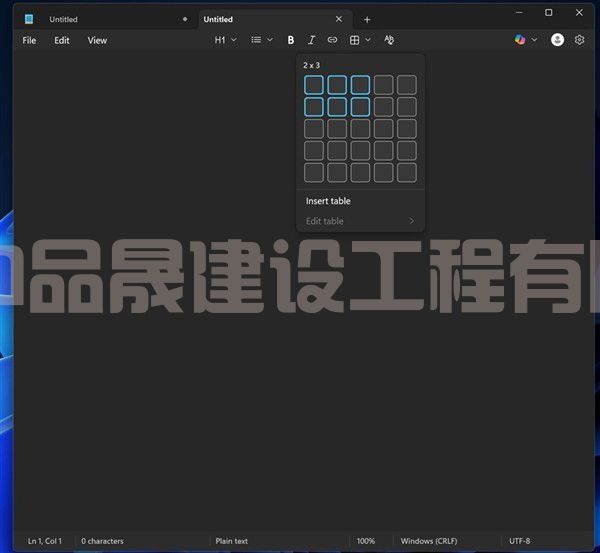
Task: Open Notepad settings via the gear icon
Action: (579, 40)
